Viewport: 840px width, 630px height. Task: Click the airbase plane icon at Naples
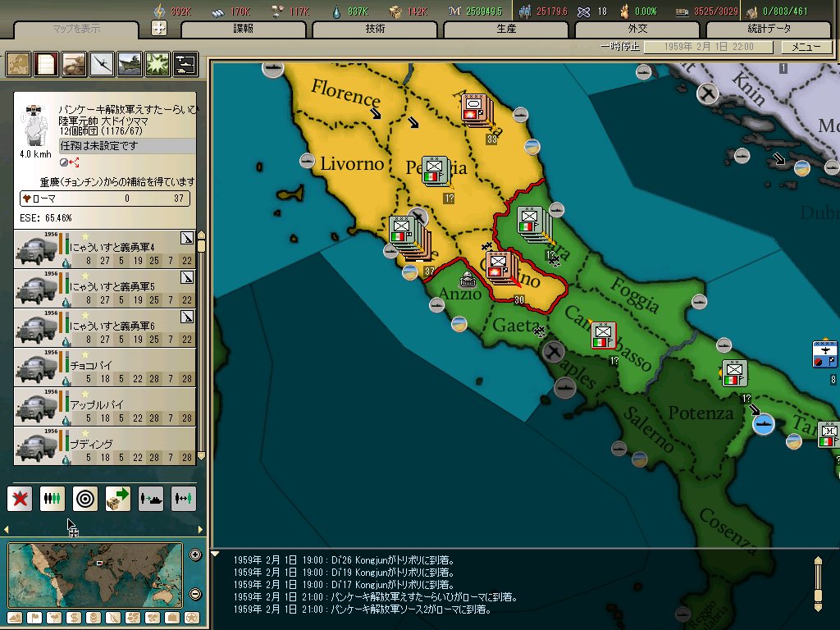point(554,352)
